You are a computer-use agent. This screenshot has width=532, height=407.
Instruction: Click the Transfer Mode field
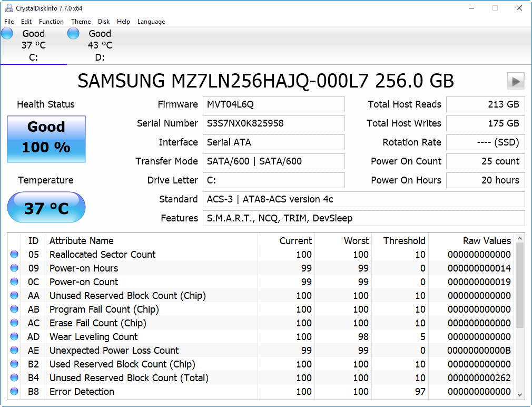coord(274,161)
